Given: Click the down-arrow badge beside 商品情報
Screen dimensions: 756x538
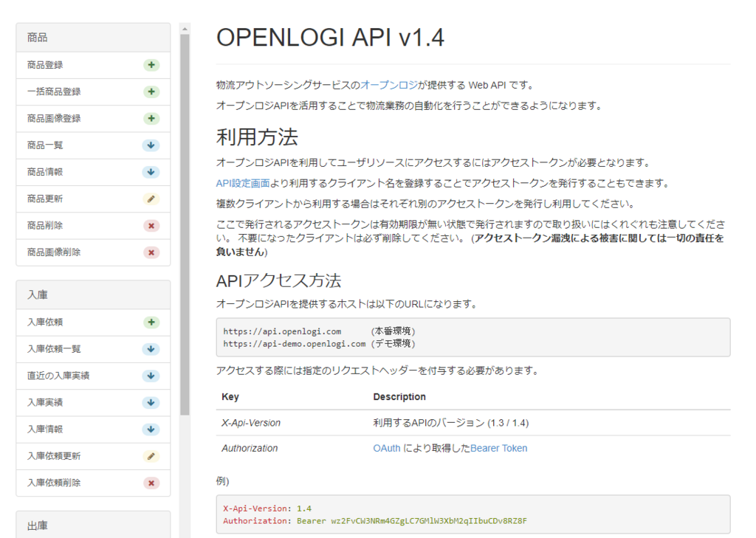Looking at the screenshot, I should pyautogui.click(x=151, y=172).
